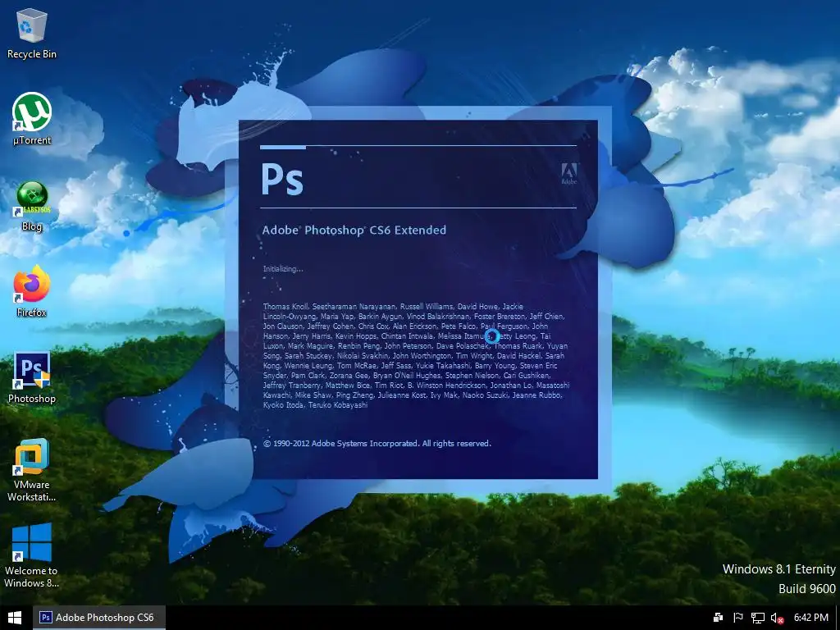Select the Welcome to Windows 8 shortcut
Image resolution: width=840 pixels, height=630 pixels.
click(x=32, y=555)
